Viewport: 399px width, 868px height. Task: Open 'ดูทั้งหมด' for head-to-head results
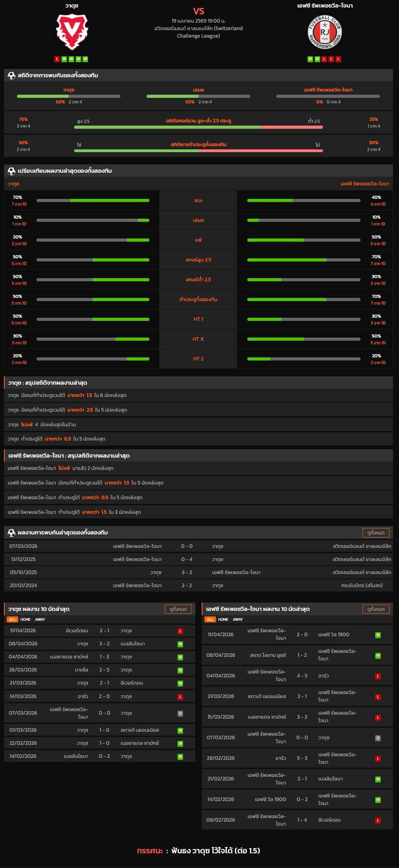point(376,533)
